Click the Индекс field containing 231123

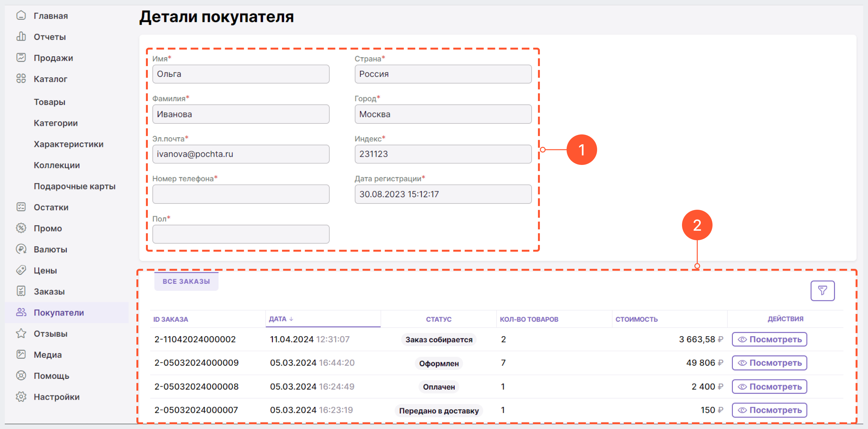pos(443,154)
